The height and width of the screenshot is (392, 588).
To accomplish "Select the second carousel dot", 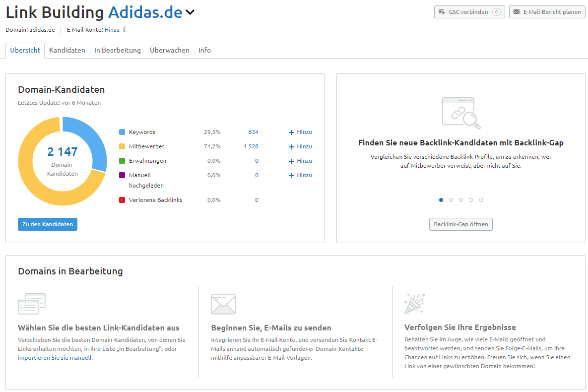I will (451, 200).
